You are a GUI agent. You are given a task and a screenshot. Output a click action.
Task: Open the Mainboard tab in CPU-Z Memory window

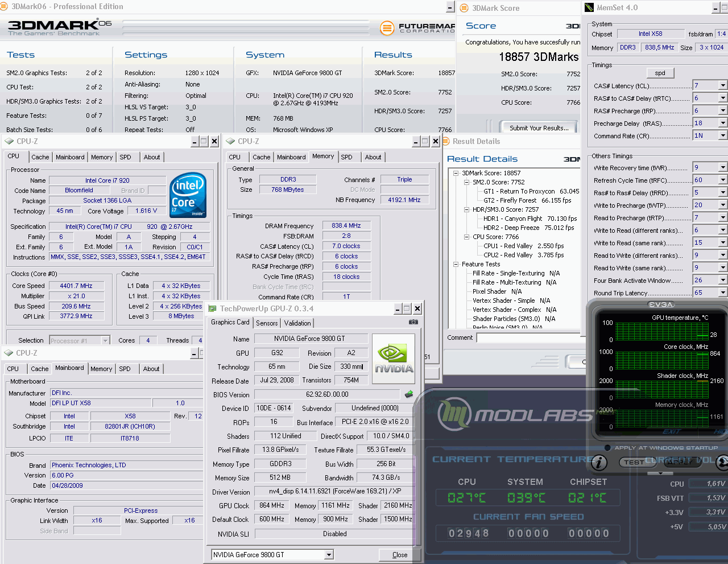pyautogui.click(x=291, y=157)
